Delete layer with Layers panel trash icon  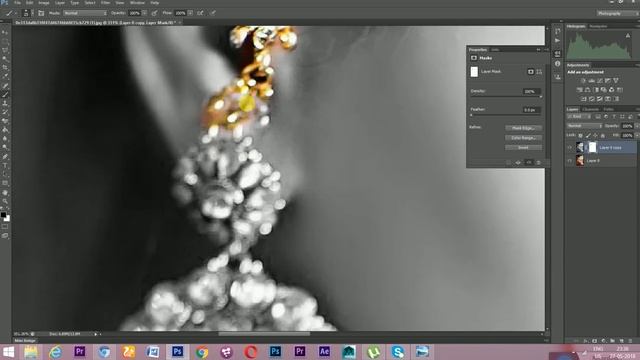pyautogui.click(x=630, y=340)
